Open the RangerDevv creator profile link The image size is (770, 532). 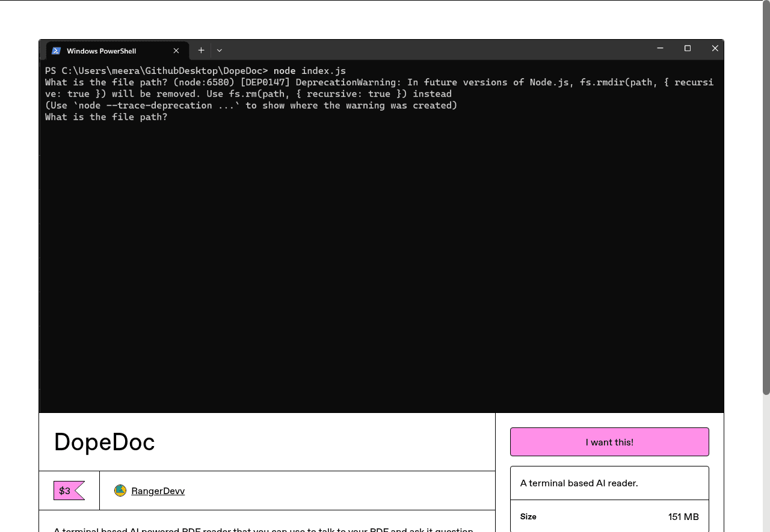pyautogui.click(x=158, y=491)
